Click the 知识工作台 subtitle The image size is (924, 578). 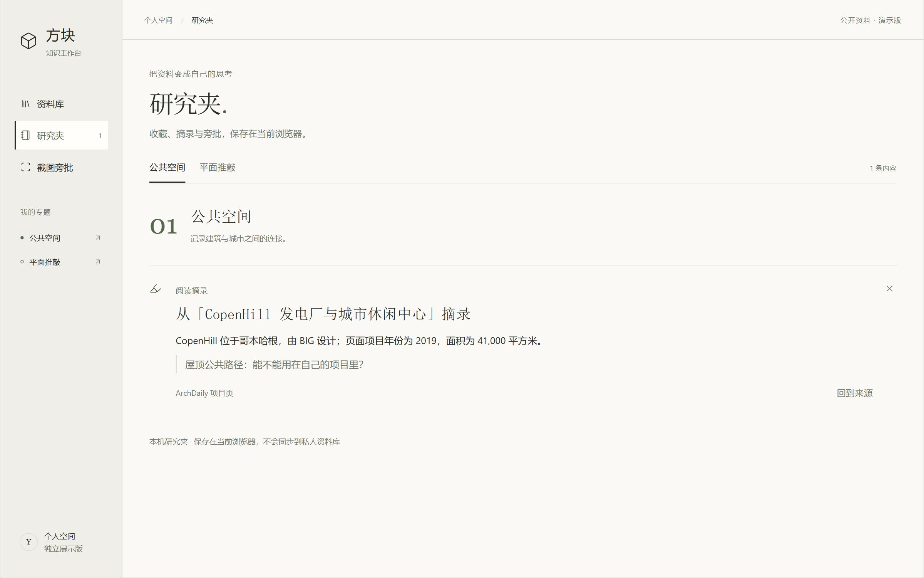[64, 53]
